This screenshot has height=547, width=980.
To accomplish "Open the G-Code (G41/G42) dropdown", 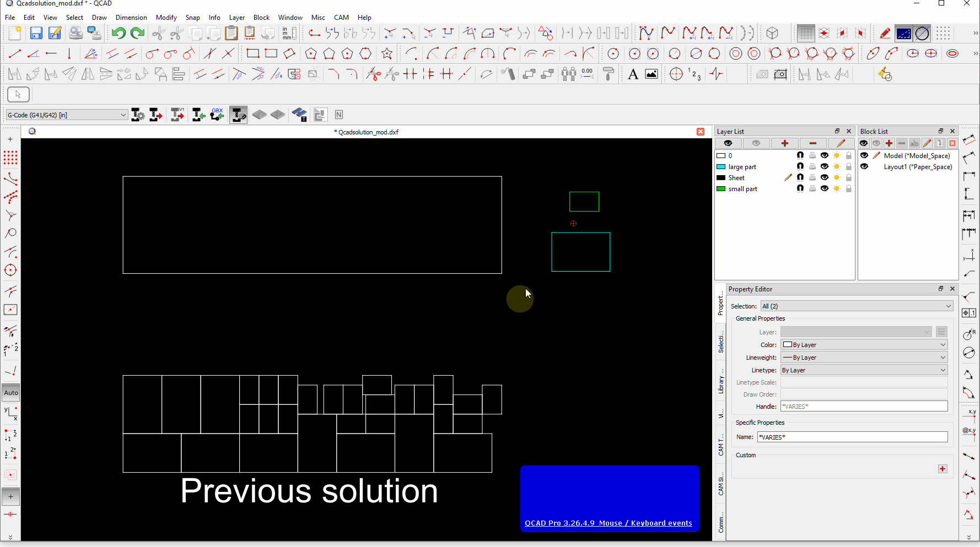I will click(x=67, y=115).
